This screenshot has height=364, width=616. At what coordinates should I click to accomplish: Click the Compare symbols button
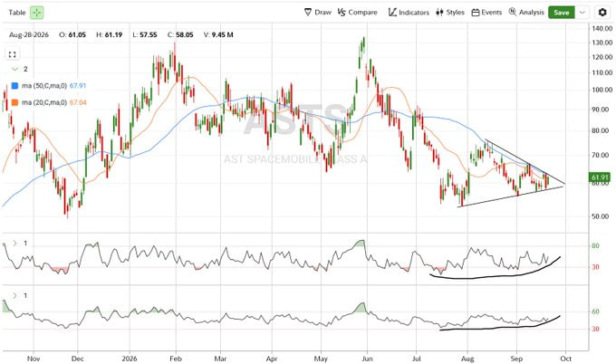tap(357, 12)
